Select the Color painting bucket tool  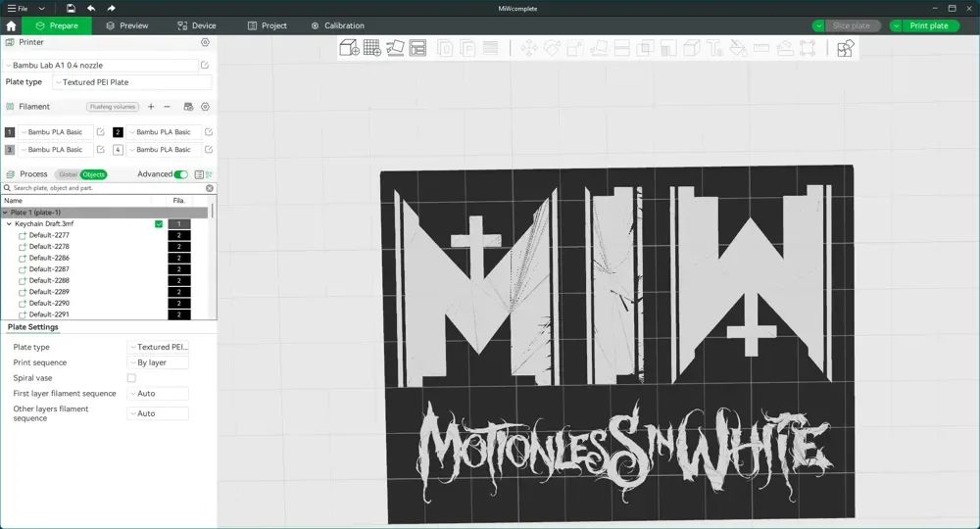(x=738, y=48)
